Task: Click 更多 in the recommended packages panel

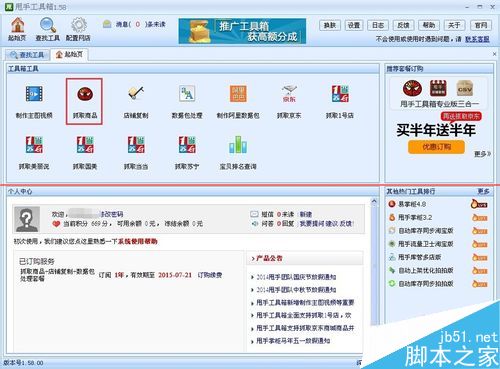Action: coord(482,154)
